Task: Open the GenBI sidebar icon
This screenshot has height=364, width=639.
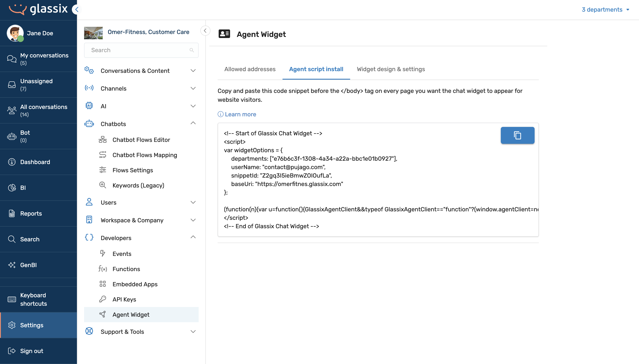Action: 12,265
